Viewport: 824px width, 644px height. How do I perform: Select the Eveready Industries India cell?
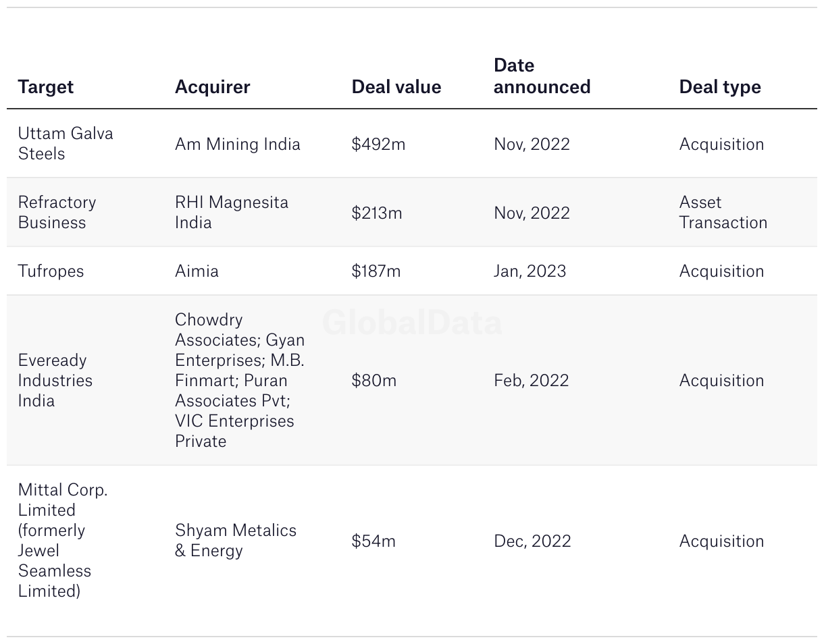tap(55, 380)
